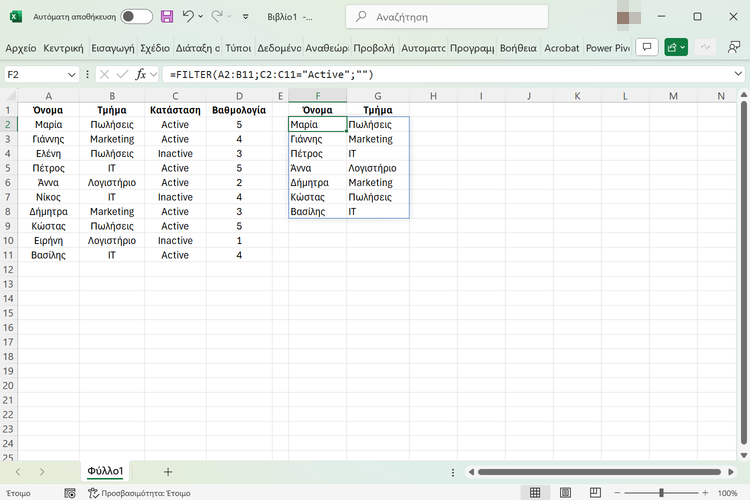Image resolution: width=750 pixels, height=500 pixels.
Task: Select cell C4 with Inactive next to Ελένη
Action: pyautogui.click(x=175, y=154)
